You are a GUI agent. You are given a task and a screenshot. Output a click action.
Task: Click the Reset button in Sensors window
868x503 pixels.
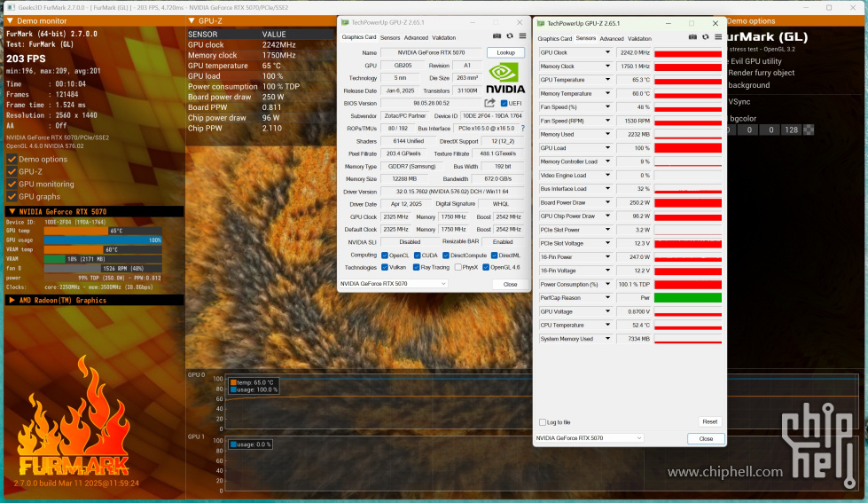point(709,422)
